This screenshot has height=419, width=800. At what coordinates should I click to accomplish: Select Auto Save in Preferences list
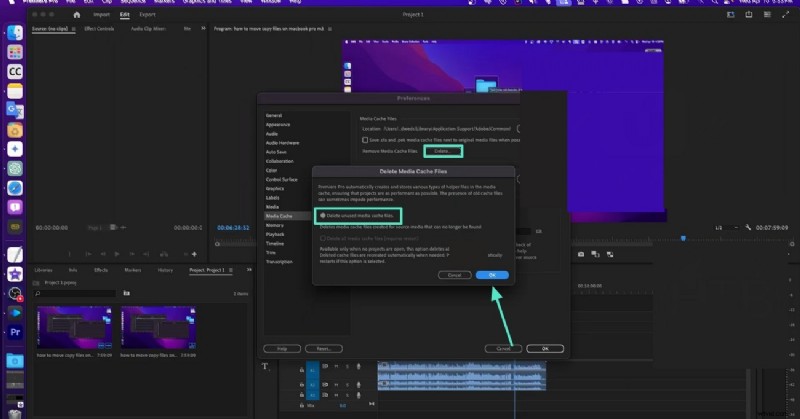(x=276, y=152)
